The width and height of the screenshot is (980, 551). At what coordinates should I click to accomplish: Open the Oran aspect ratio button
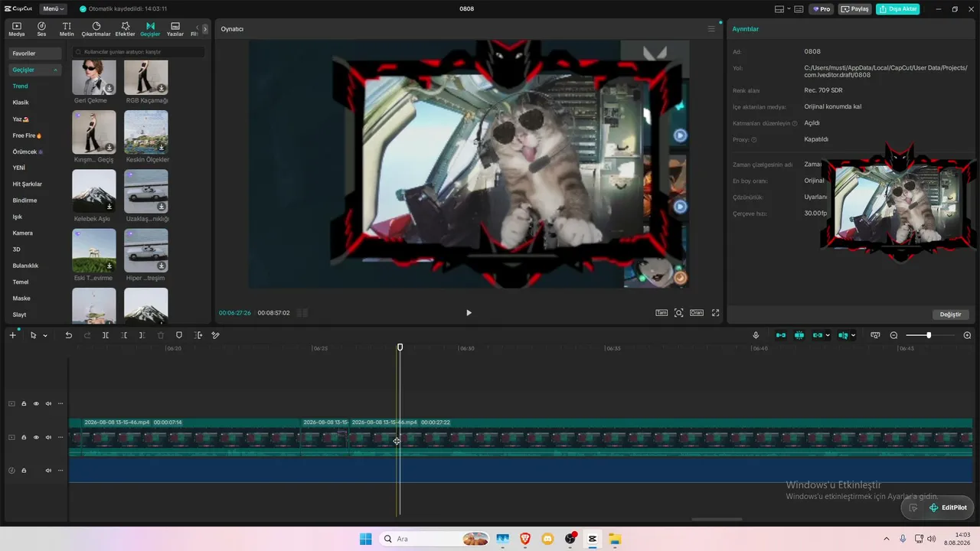[x=697, y=313]
